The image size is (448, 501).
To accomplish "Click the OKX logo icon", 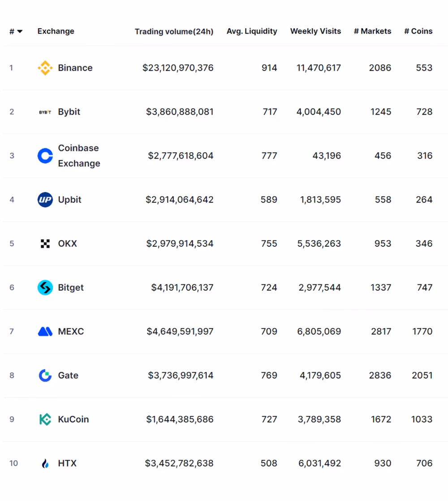I will (45, 244).
